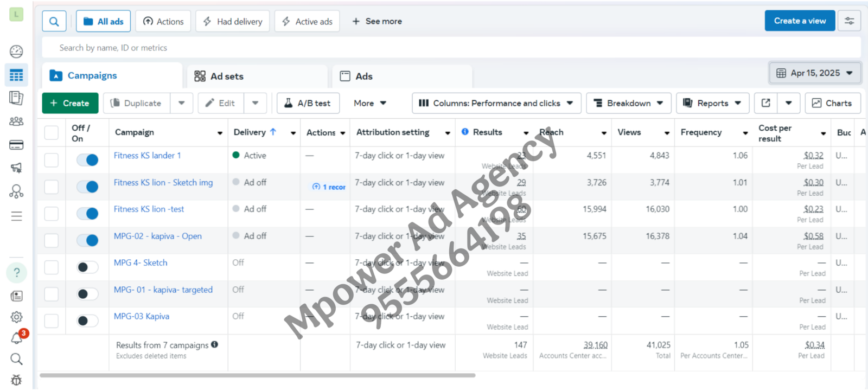868x391 pixels.
Task: Open the ads reporting documents icon
Action: point(16,98)
